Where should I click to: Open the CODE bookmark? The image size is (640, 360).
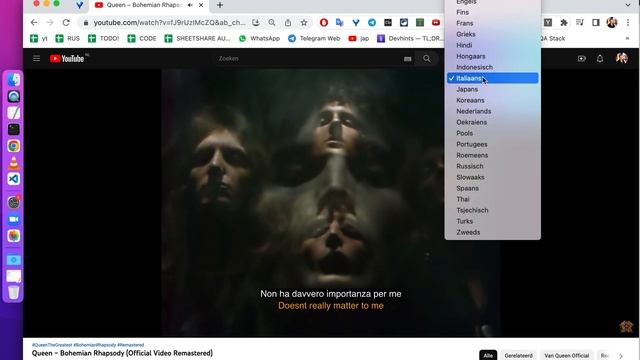click(x=142, y=38)
